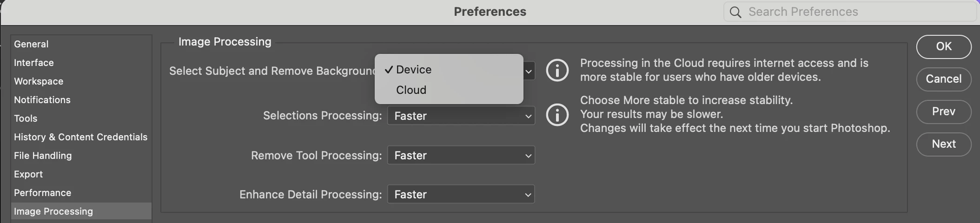Click the Select Subject dropdown chevron
Viewport: 980px width, 223px height.
(529, 71)
